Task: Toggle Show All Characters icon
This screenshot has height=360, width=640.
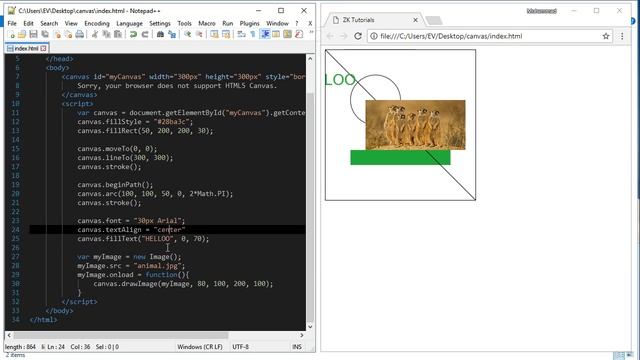Action: click(x=253, y=35)
